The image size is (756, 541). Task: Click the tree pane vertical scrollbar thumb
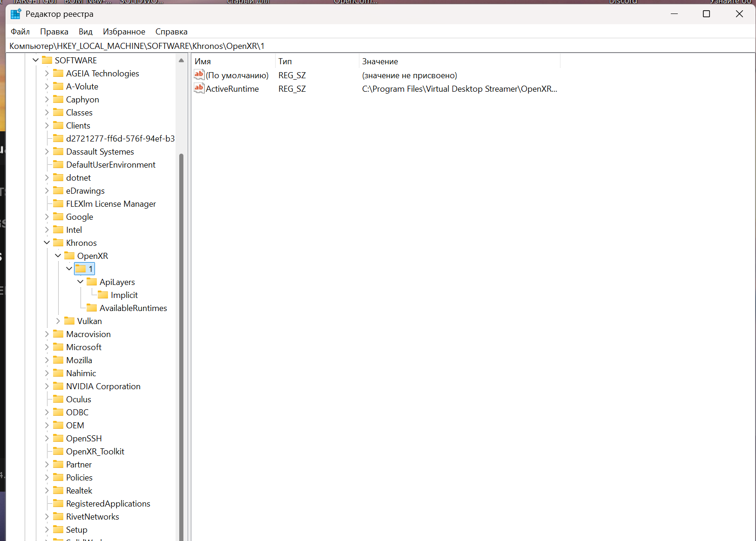click(181, 347)
